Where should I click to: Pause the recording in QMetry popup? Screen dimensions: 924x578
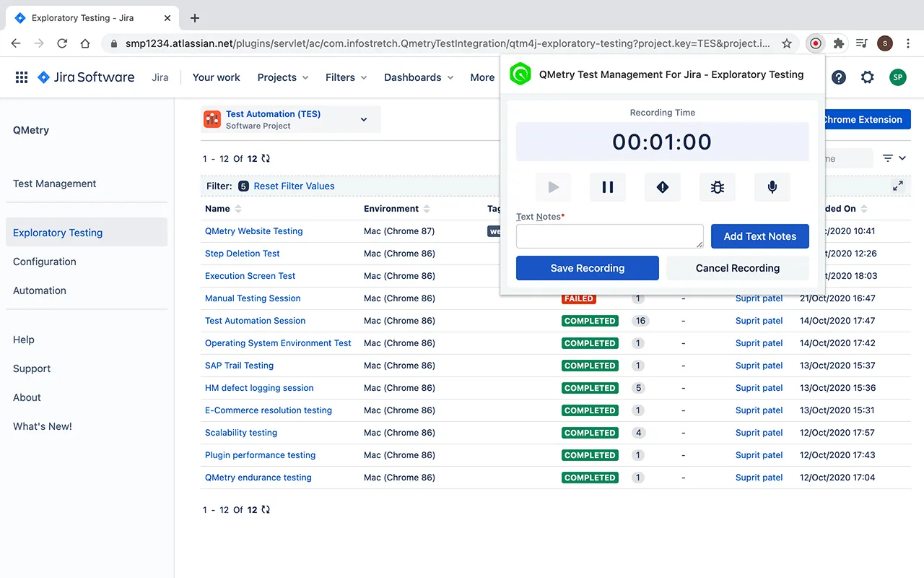tap(608, 187)
